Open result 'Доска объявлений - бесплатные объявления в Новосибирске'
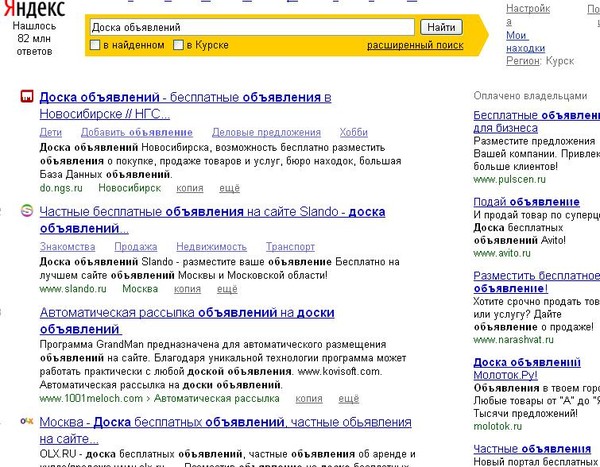The image size is (600, 467). point(185,105)
